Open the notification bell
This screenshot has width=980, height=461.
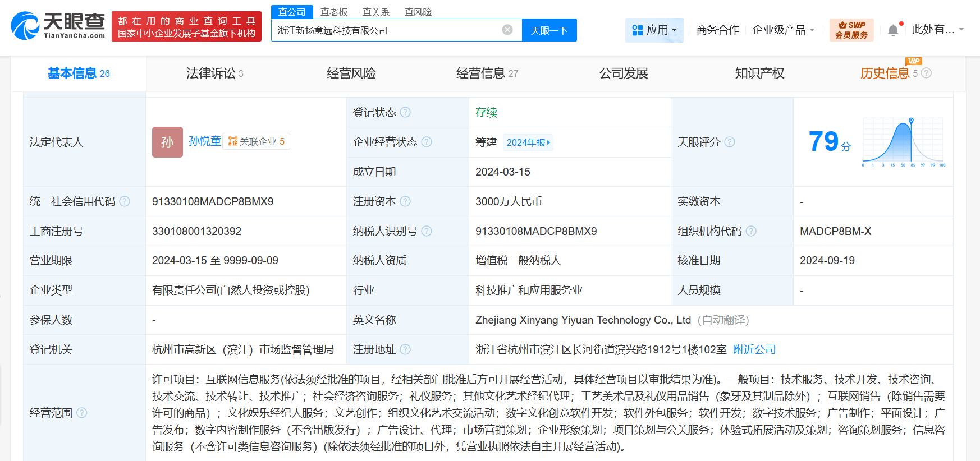coord(893,30)
